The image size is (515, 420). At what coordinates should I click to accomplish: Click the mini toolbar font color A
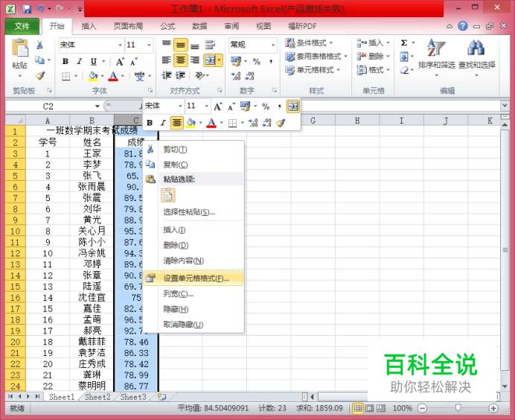coord(211,123)
